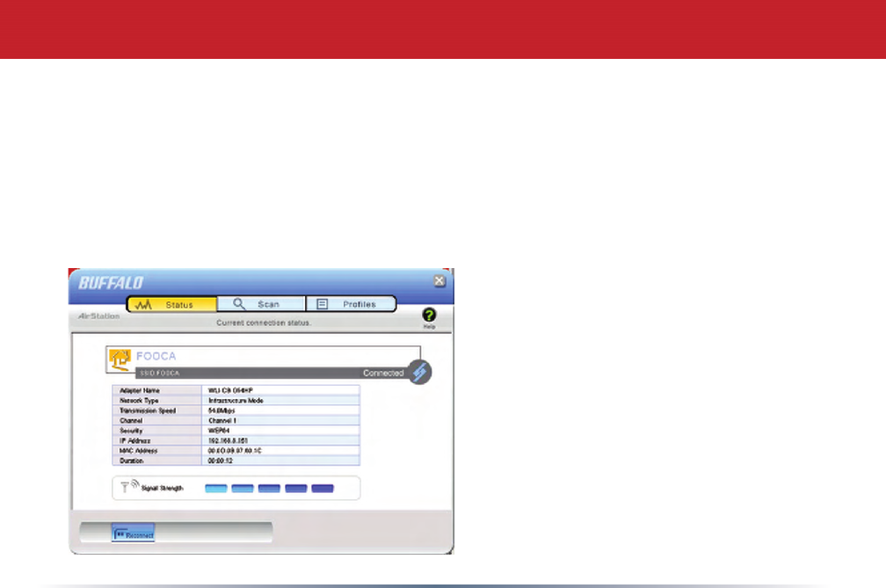This screenshot has height=588, width=886.
Task: Click the Reconnect button
Action: pyautogui.click(x=134, y=534)
